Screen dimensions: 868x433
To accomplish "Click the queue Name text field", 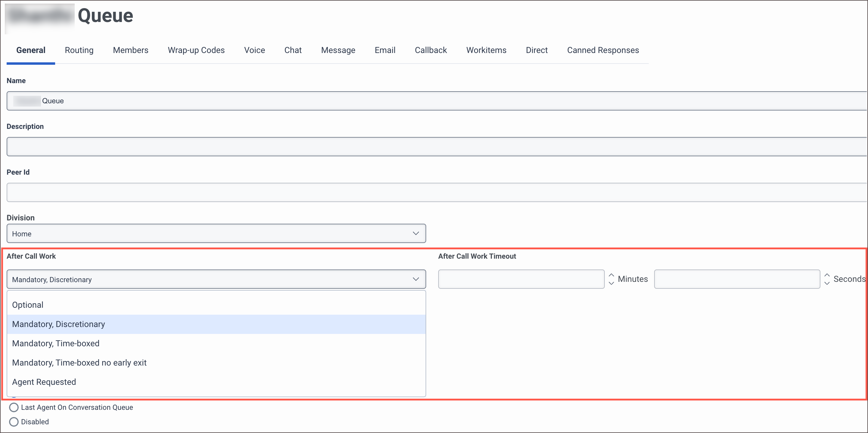I will click(435, 101).
